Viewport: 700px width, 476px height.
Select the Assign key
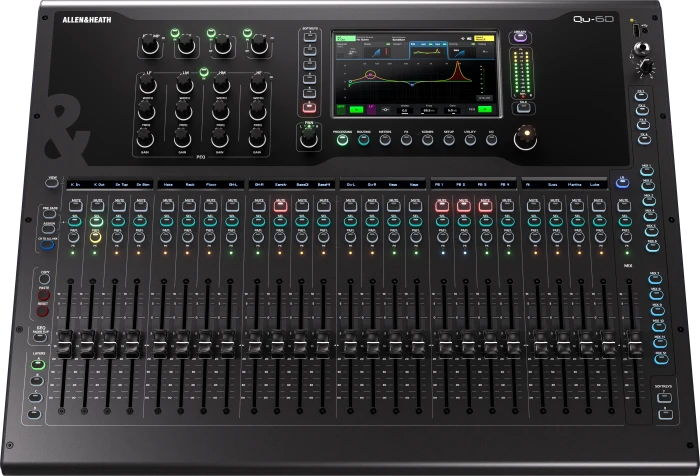(47, 229)
